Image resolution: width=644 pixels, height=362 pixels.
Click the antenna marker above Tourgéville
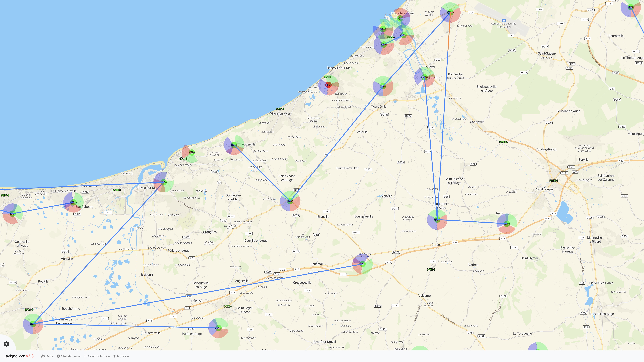click(x=383, y=86)
